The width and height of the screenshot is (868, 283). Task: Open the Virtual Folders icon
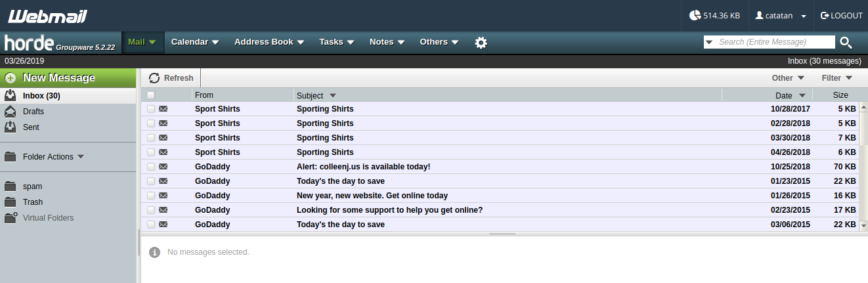11,218
